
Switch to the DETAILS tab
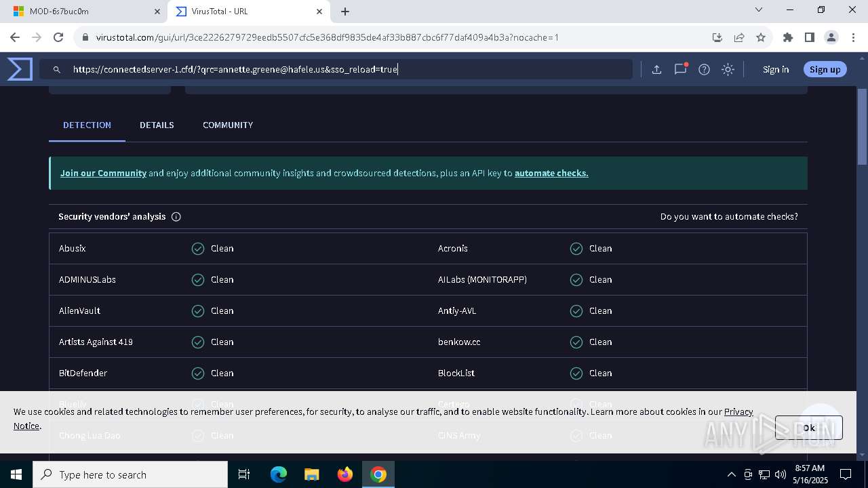[157, 125]
